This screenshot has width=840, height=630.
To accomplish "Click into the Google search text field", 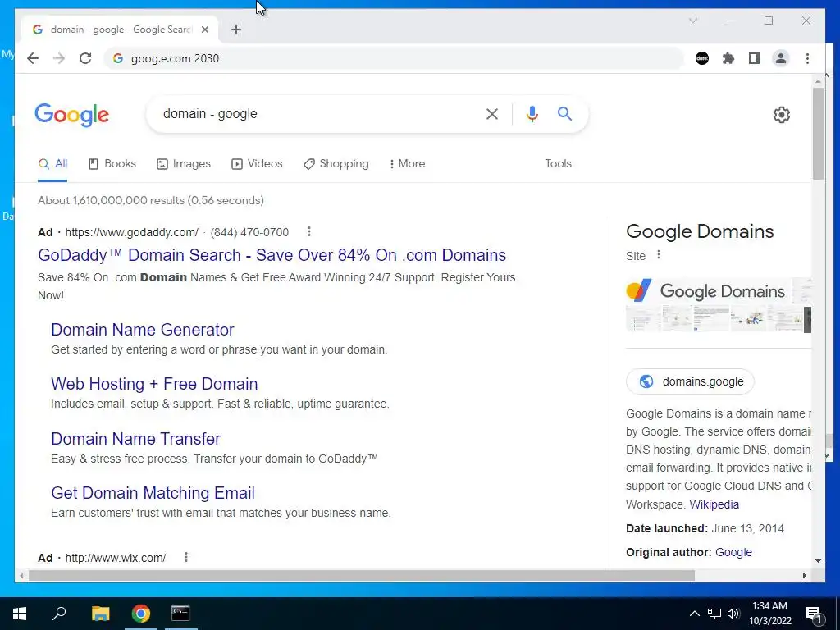I will pyautogui.click(x=316, y=113).
